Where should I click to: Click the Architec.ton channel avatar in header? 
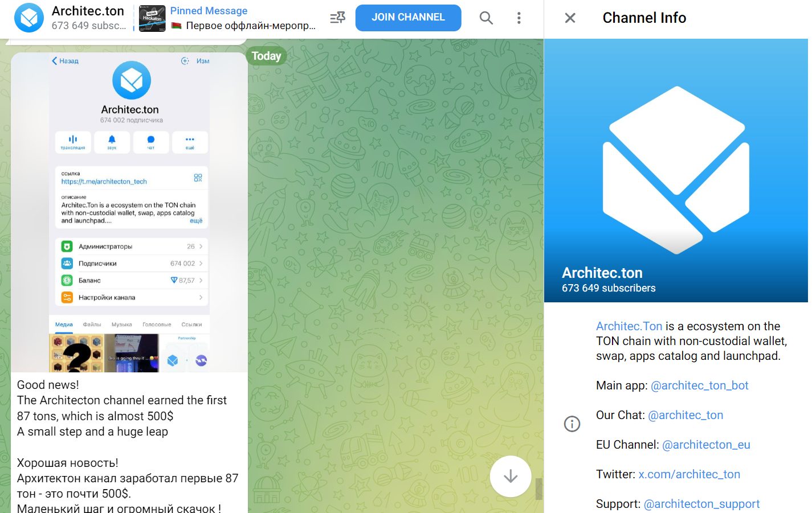(x=29, y=18)
